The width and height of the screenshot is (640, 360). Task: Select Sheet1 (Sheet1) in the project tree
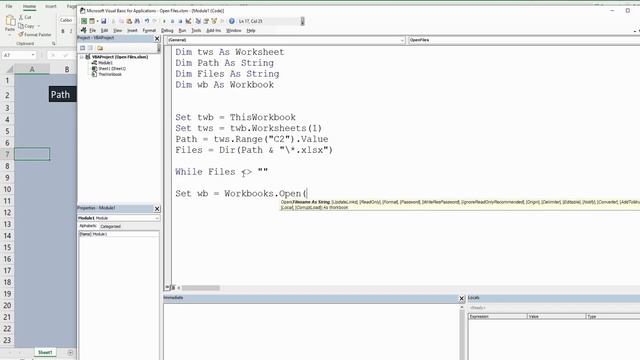click(112, 69)
